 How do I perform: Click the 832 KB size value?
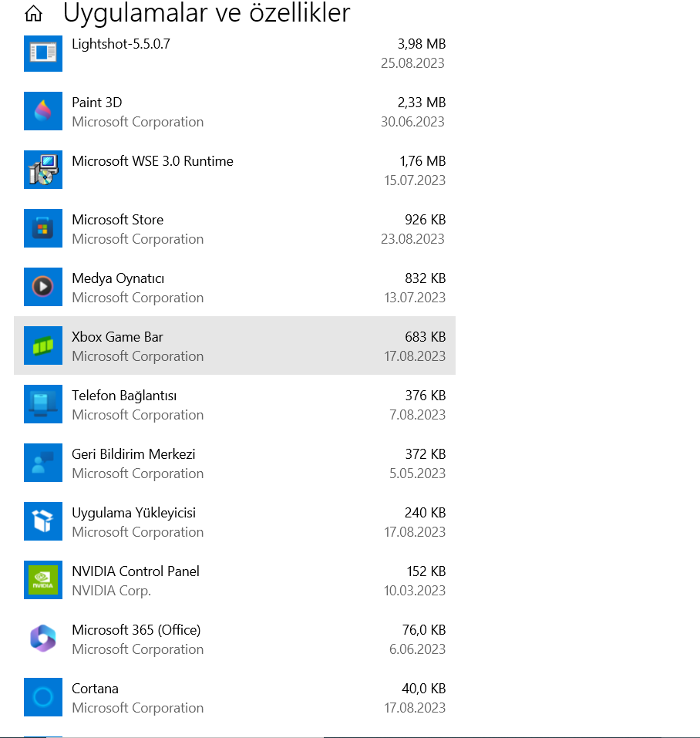pyautogui.click(x=426, y=278)
